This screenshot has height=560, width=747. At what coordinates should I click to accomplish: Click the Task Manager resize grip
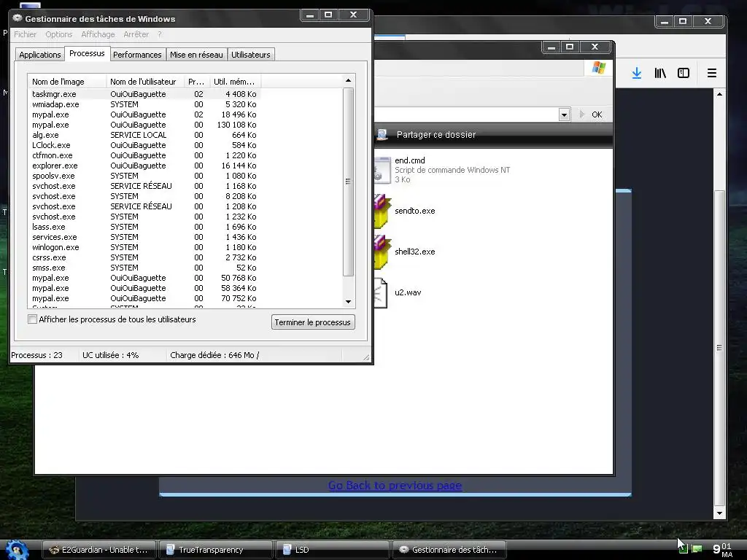coord(366,357)
